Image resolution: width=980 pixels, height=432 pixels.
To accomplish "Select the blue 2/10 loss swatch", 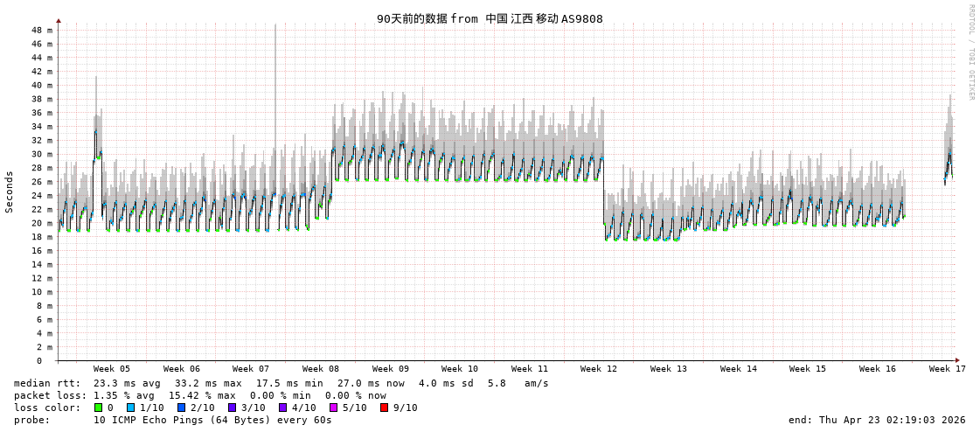I will coord(181,408).
